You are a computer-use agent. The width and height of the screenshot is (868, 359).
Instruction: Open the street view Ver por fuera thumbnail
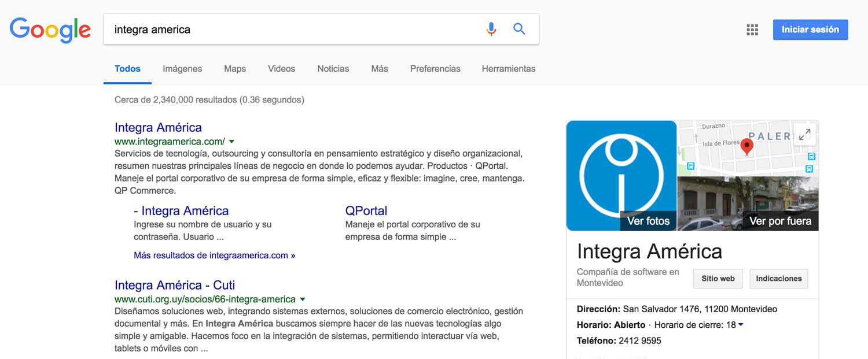748,203
